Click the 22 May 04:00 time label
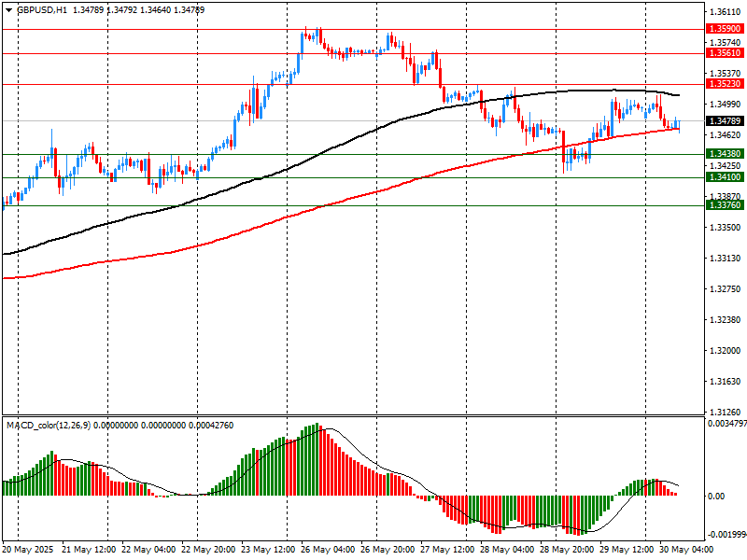 150,551
